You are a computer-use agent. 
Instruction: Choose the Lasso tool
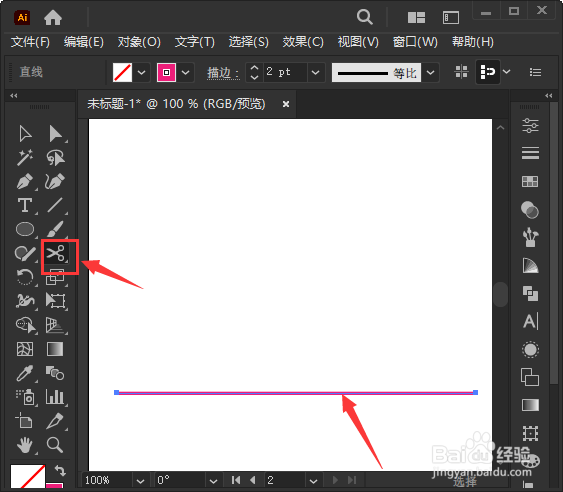click(x=55, y=157)
